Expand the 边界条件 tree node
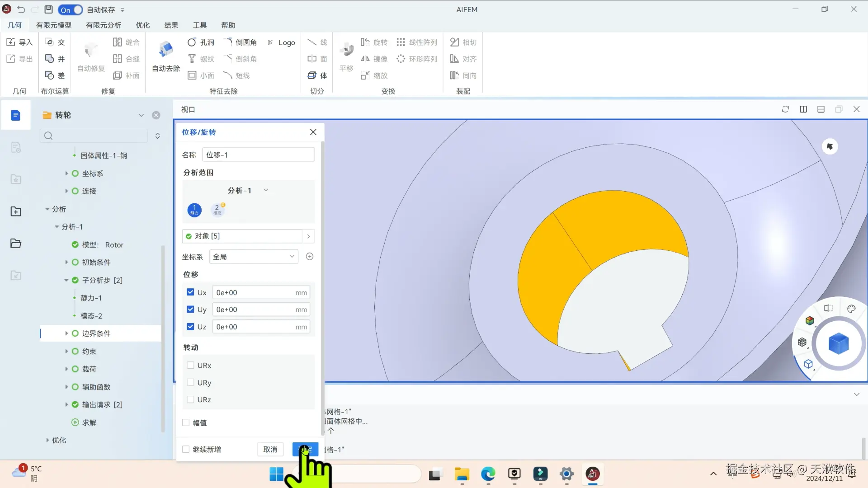The height and width of the screenshot is (488, 868). pyautogui.click(x=66, y=333)
